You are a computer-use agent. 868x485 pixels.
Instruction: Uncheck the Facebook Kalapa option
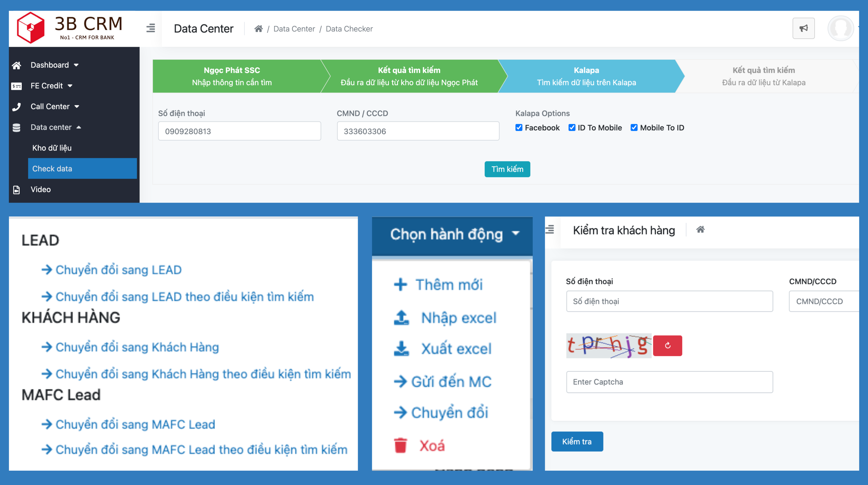point(519,127)
